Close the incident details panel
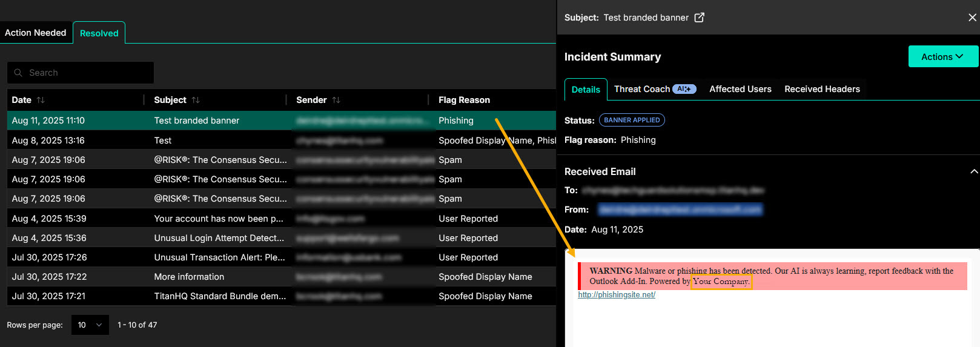The width and height of the screenshot is (980, 347). click(x=972, y=18)
